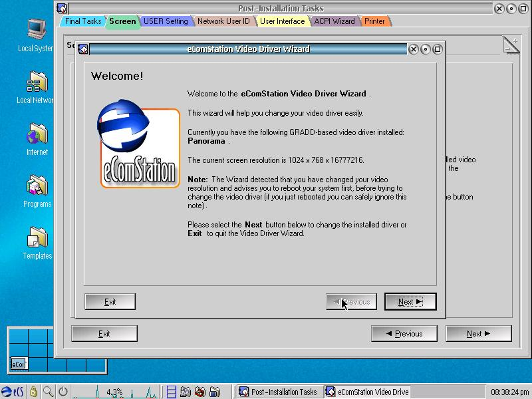This screenshot has height=399, width=532.
Task: Open the Network User ID tab
Action: pyautogui.click(x=223, y=21)
